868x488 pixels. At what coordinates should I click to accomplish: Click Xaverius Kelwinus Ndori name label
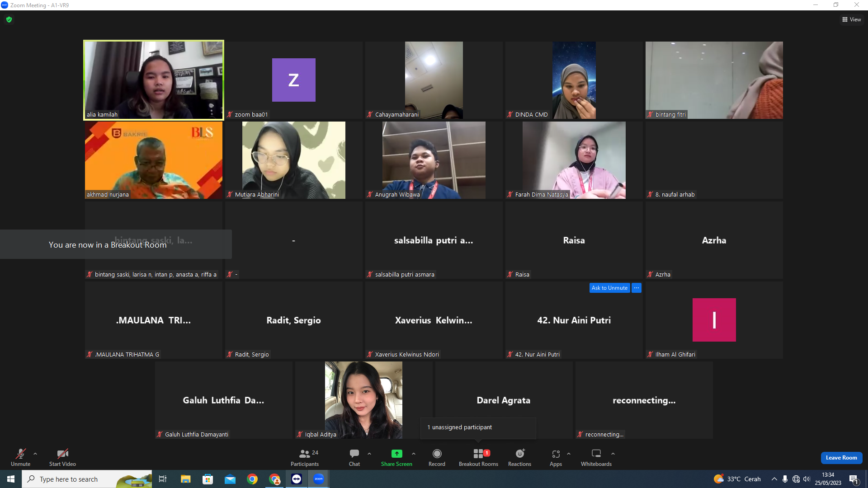[x=407, y=355]
